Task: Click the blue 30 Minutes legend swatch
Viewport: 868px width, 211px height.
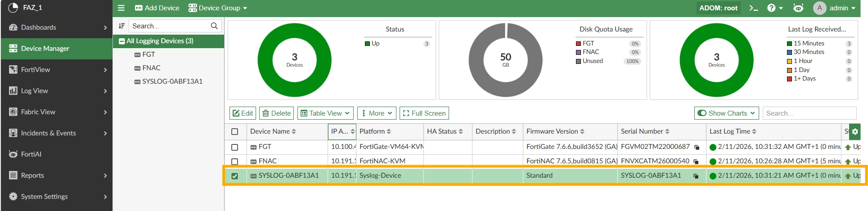Action: pos(789,52)
